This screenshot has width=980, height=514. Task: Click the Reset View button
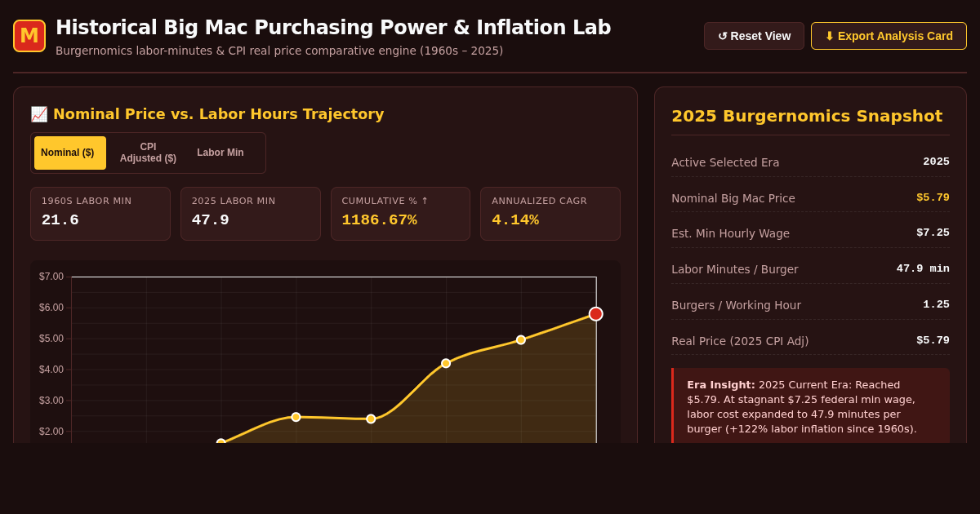(754, 36)
